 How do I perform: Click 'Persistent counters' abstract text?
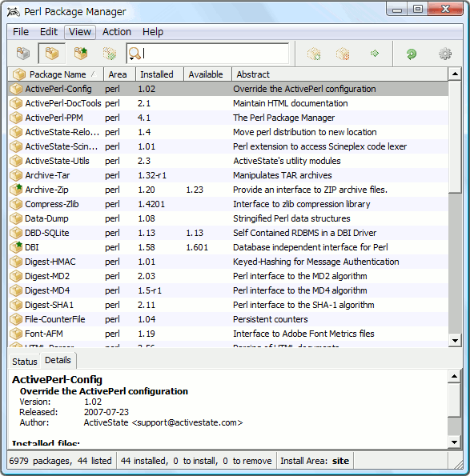coord(270,319)
